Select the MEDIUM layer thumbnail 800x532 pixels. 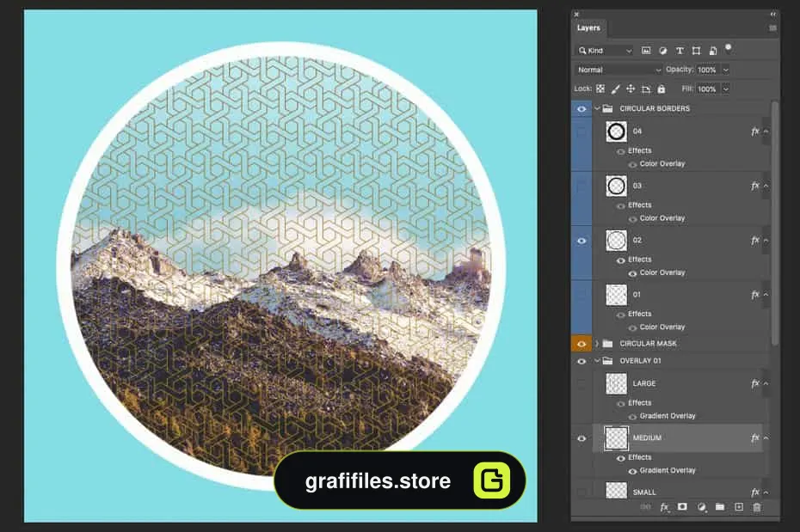616,438
